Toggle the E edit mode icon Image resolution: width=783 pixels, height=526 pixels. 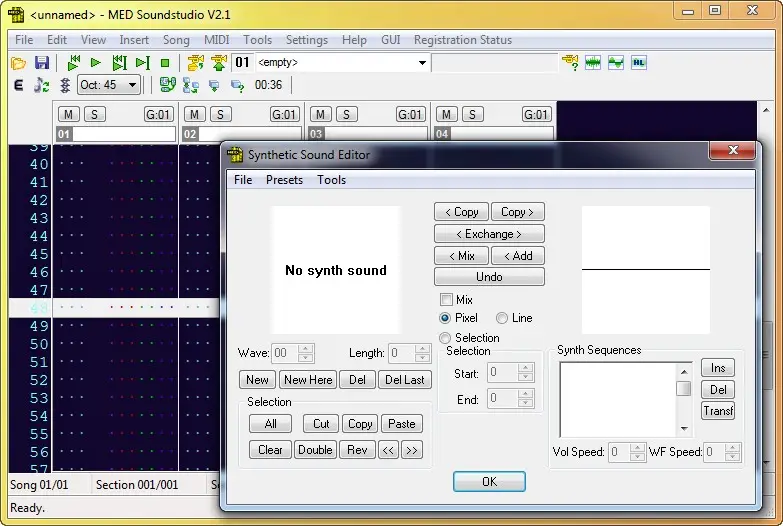coord(18,85)
